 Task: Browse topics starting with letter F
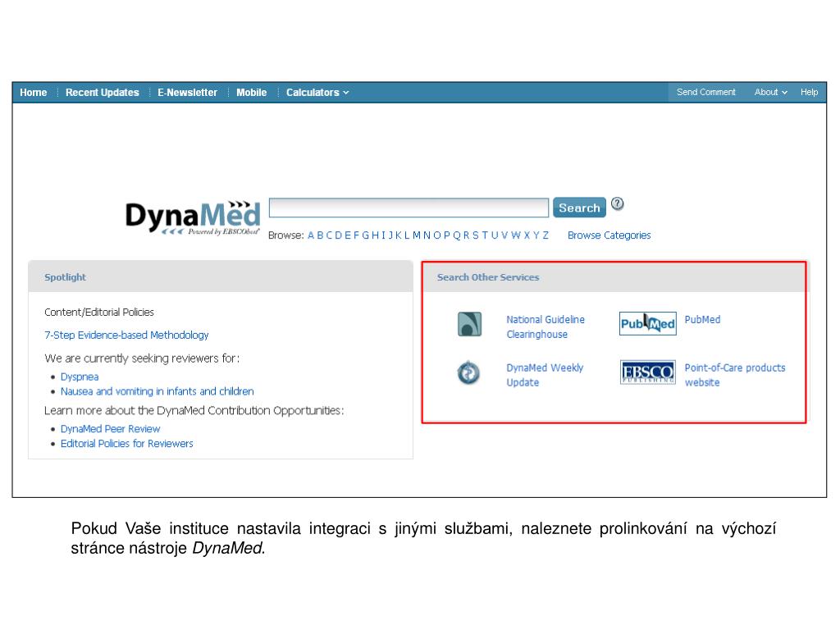coord(356,235)
